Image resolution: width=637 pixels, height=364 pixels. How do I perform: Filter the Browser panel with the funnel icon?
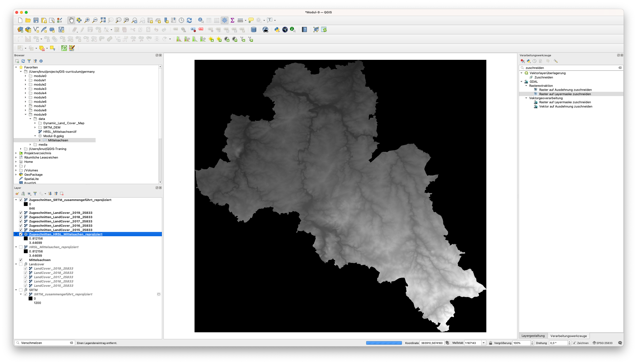29,61
